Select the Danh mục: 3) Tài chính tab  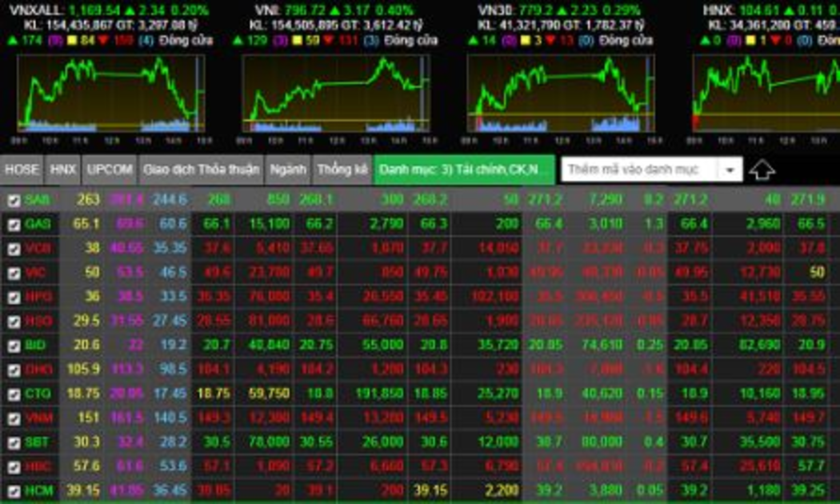[464, 170]
